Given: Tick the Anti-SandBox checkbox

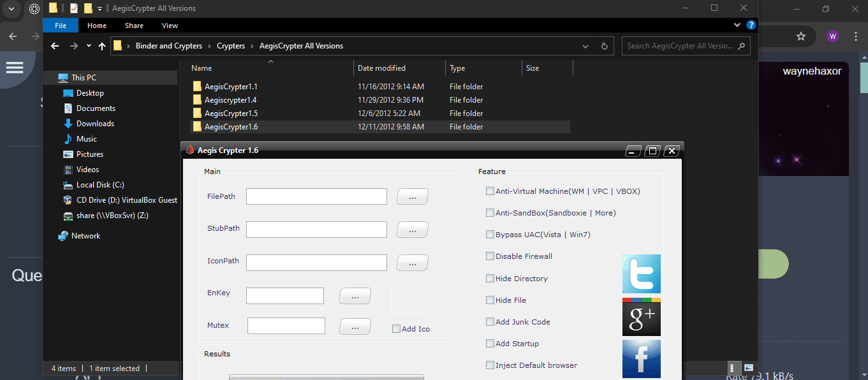Looking at the screenshot, I should click(x=490, y=212).
